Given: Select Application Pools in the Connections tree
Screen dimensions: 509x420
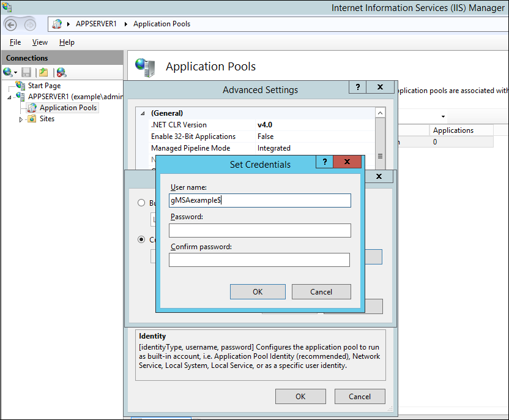Looking at the screenshot, I should coord(68,107).
